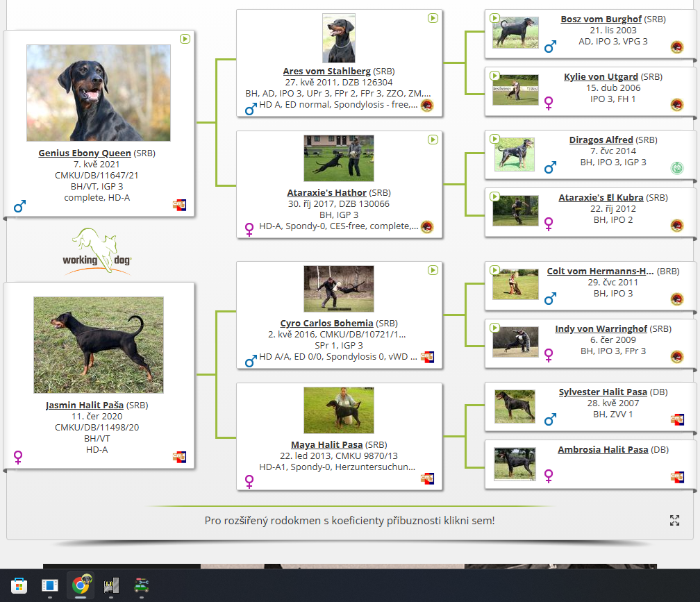Screen dimensions: 700x602
Task: Open the Genius Ebony Queen profile link
Action: coord(84,153)
